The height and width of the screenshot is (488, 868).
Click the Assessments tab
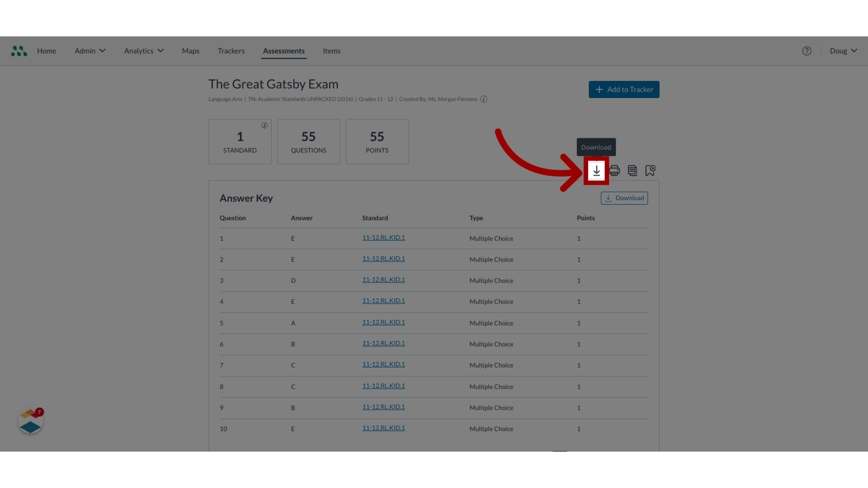[284, 51]
